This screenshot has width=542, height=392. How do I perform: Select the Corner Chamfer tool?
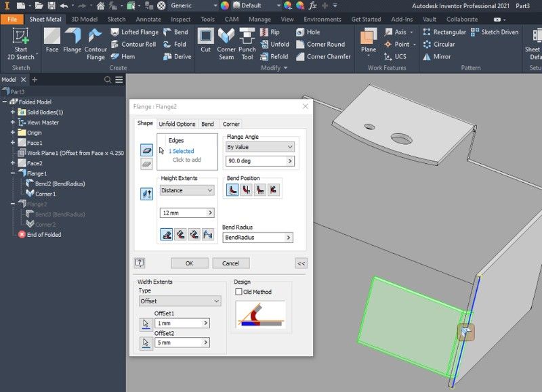(323, 56)
